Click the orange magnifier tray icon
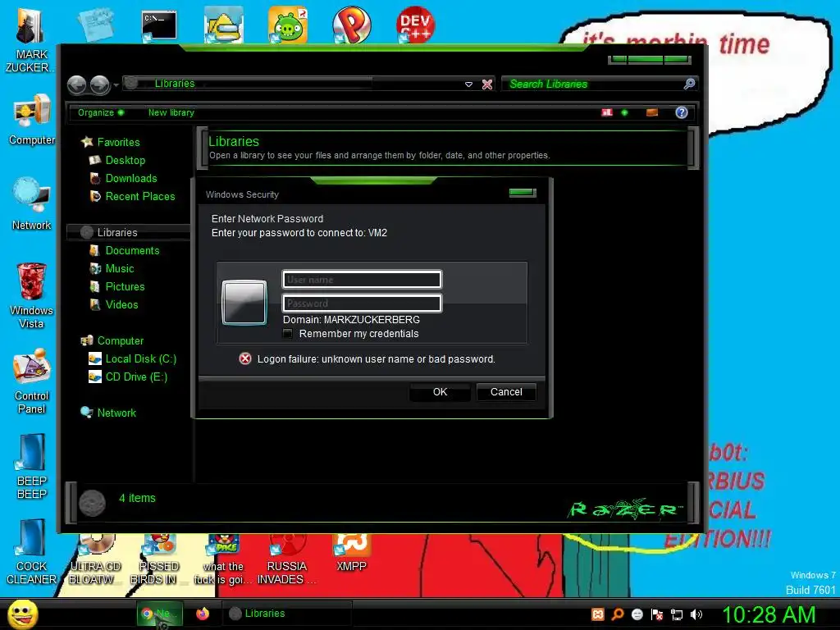 (x=618, y=614)
